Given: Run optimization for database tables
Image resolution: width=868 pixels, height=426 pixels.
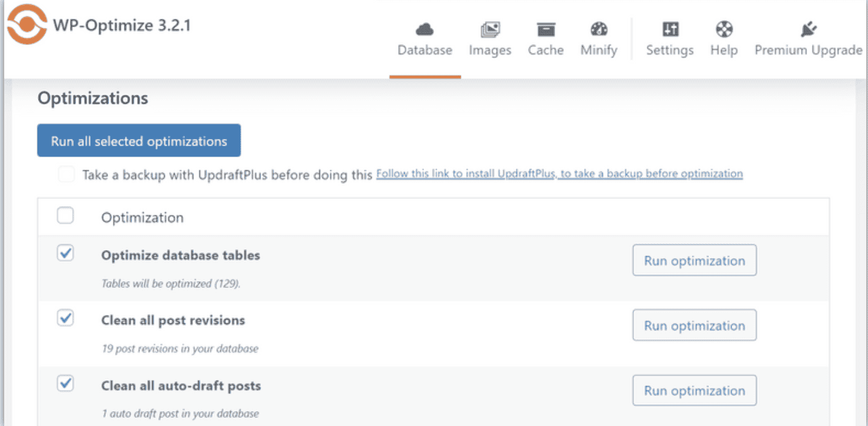Looking at the screenshot, I should coord(694,260).
